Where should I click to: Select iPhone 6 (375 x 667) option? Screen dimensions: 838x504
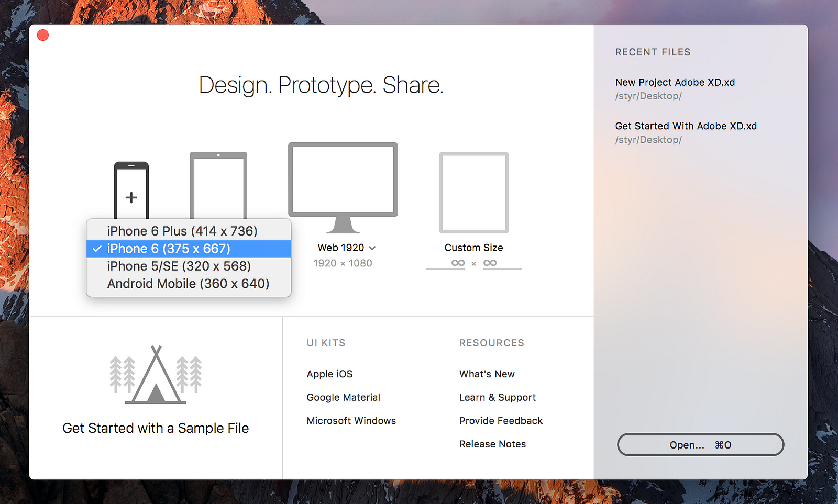click(189, 249)
